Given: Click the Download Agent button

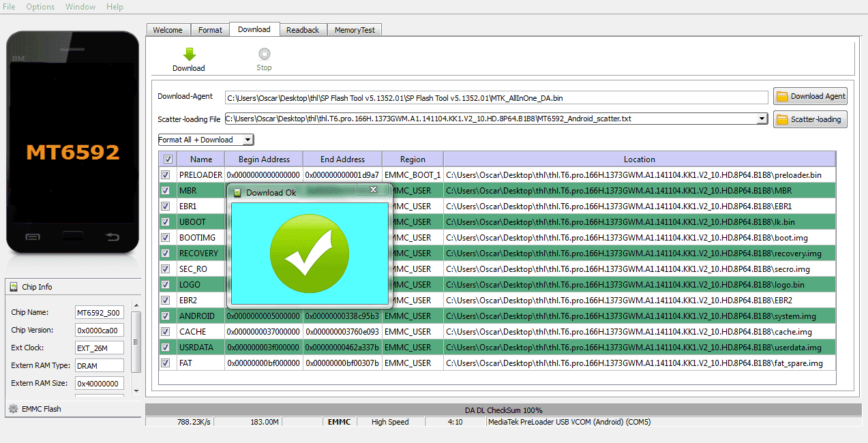Looking at the screenshot, I should coord(810,96).
